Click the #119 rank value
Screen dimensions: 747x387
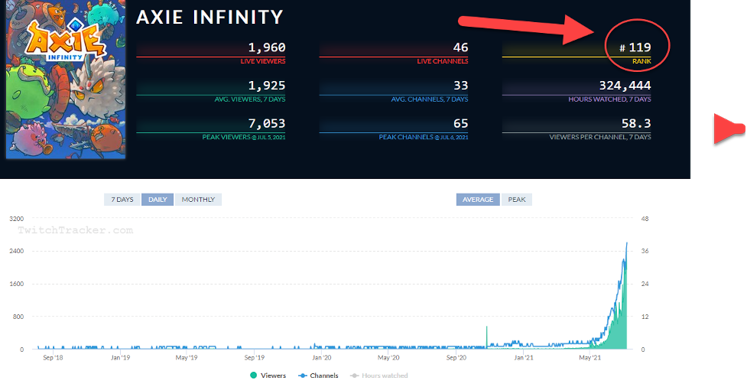pyautogui.click(x=635, y=47)
